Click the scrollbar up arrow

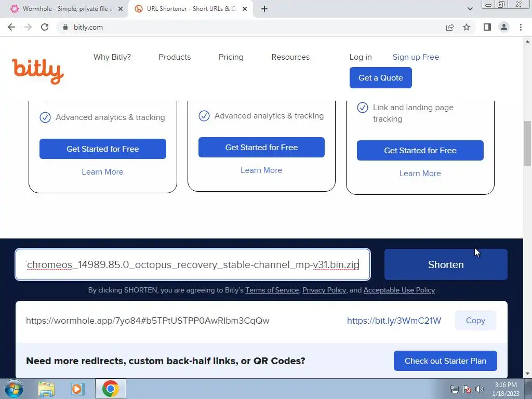tap(527, 42)
